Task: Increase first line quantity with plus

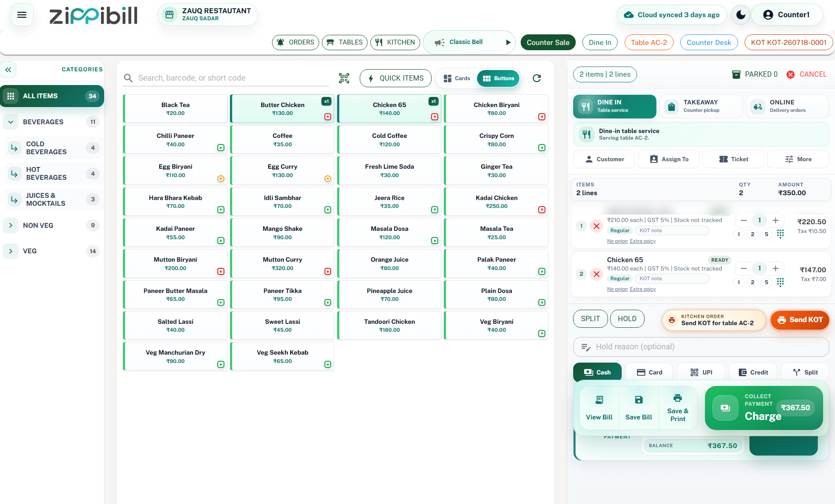Action: point(775,220)
